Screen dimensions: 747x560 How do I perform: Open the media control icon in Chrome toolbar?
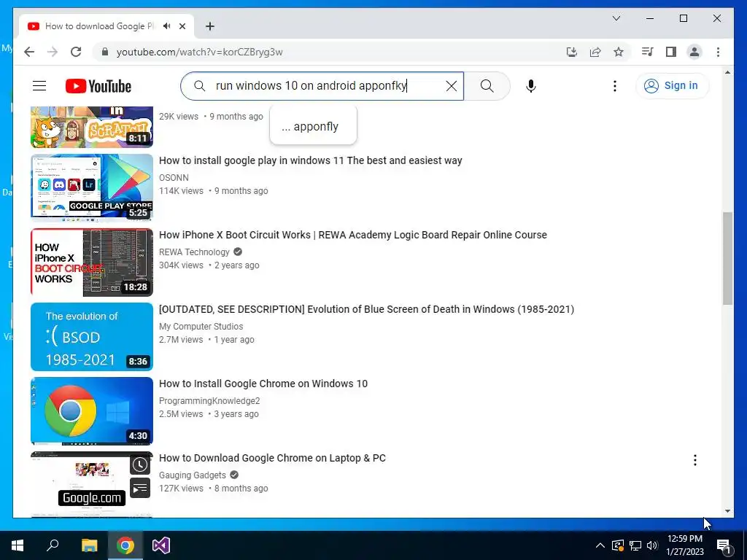[648, 52]
